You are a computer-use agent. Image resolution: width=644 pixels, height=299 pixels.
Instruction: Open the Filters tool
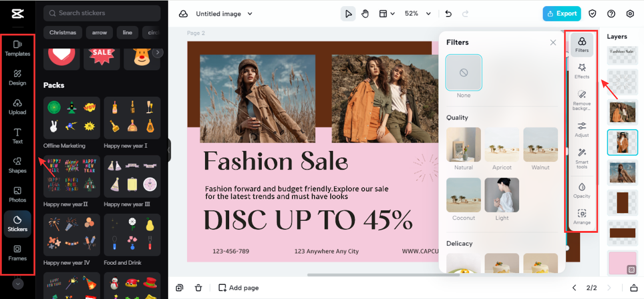tap(582, 45)
